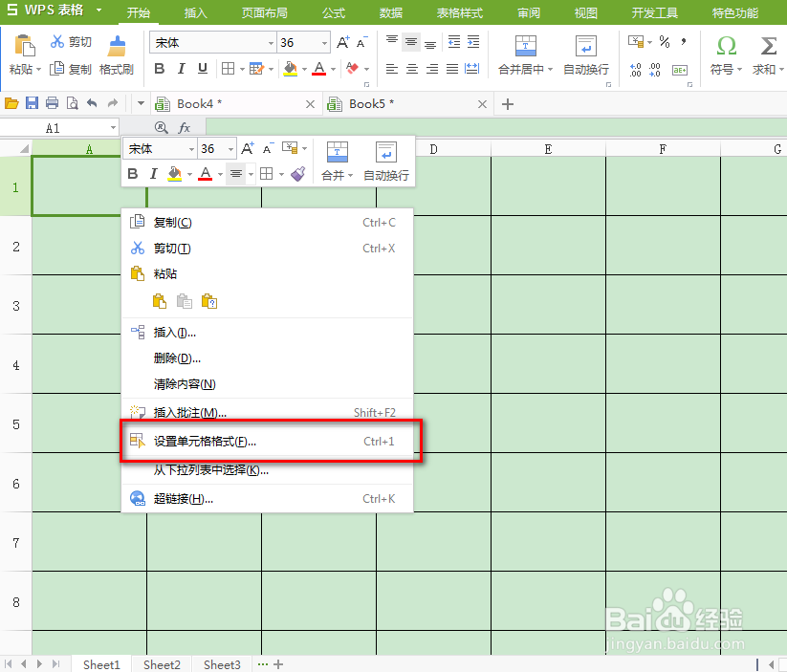Open the ribbon font name dropdown

[x=271, y=43]
